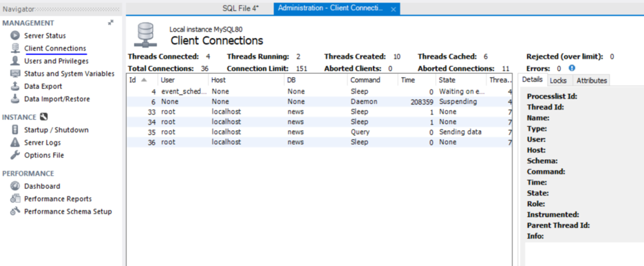Select connection row with Id 33

(x=319, y=112)
